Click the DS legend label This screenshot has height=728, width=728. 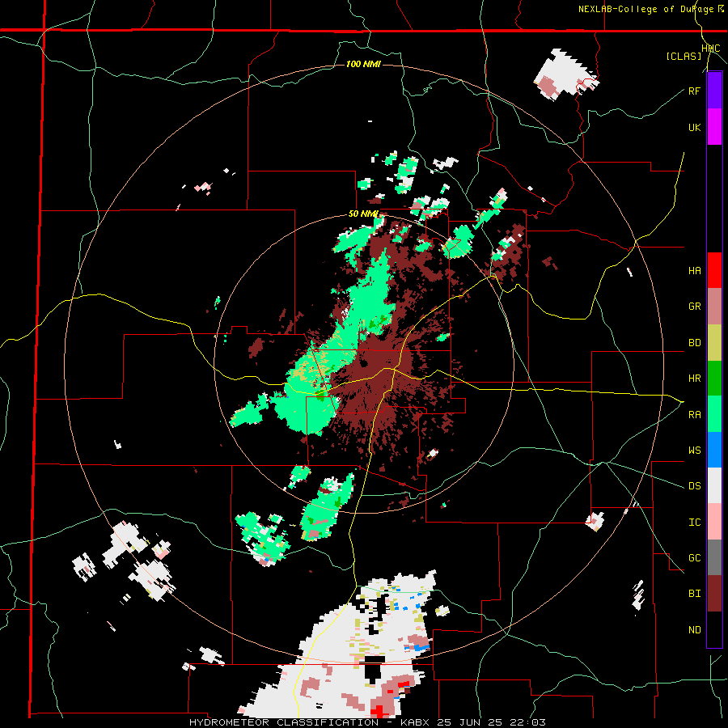694,486
